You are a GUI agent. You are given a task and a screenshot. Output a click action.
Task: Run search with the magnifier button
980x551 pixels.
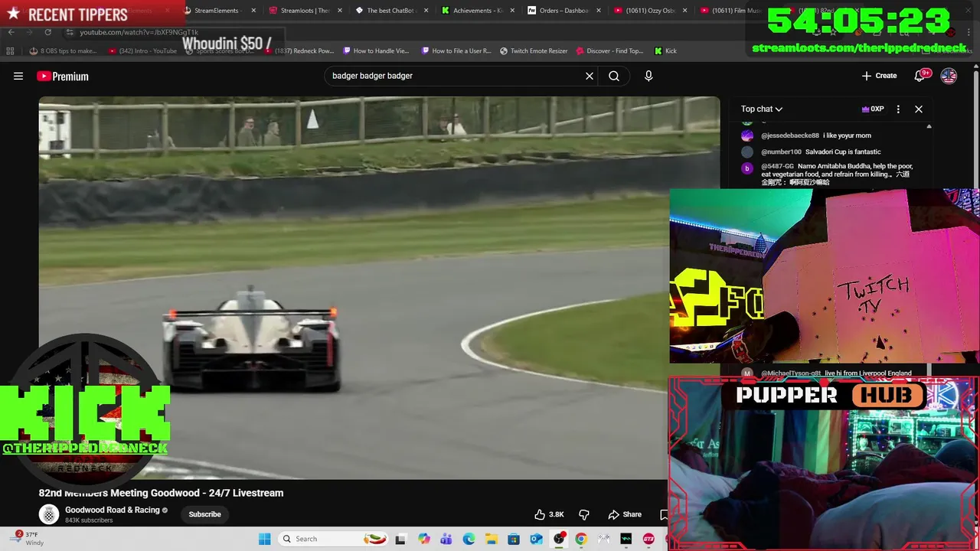614,76
